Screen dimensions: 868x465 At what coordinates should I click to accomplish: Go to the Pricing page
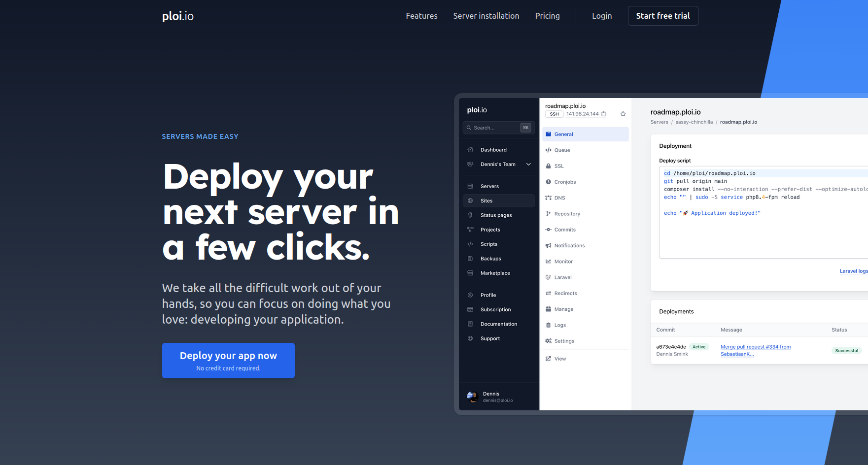pos(547,16)
